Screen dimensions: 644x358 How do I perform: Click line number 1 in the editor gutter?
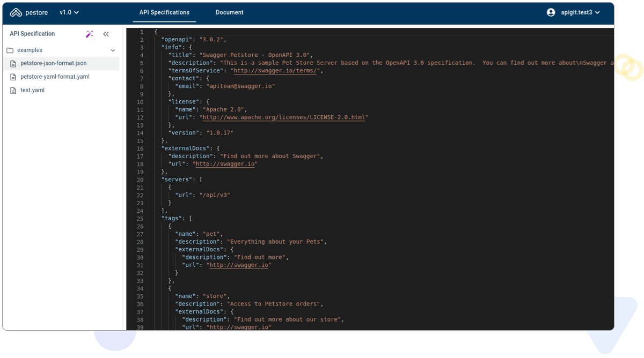pos(142,32)
